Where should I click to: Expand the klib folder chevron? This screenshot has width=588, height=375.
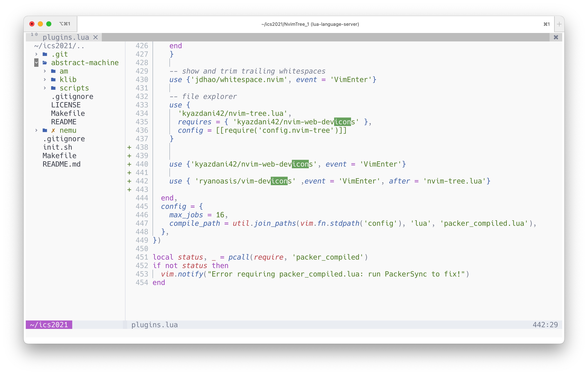[45, 80]
